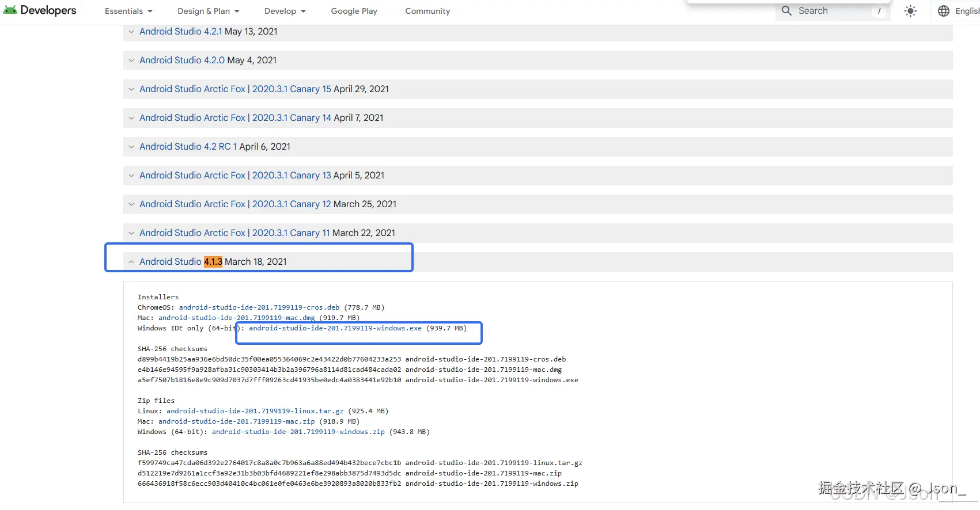This screenshot has height=510, width=980.
Task: Go to the Google Play tab
Action: click(354, 11)
